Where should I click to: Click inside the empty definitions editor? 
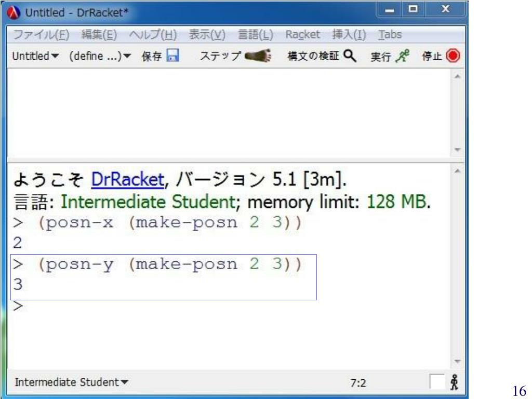230,113
